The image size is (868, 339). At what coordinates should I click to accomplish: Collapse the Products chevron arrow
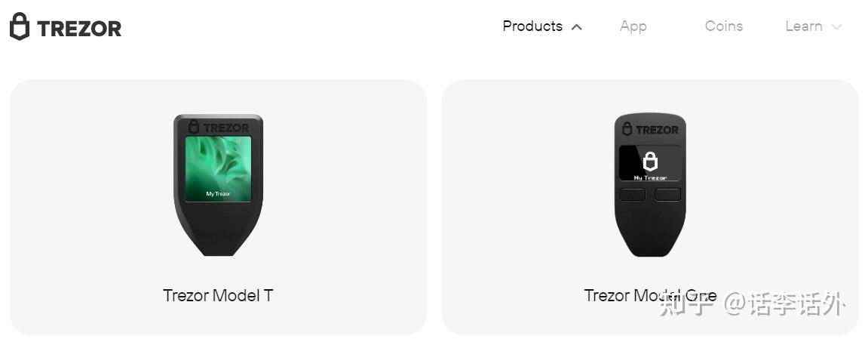pyautogui.click(x=576, y=26)
